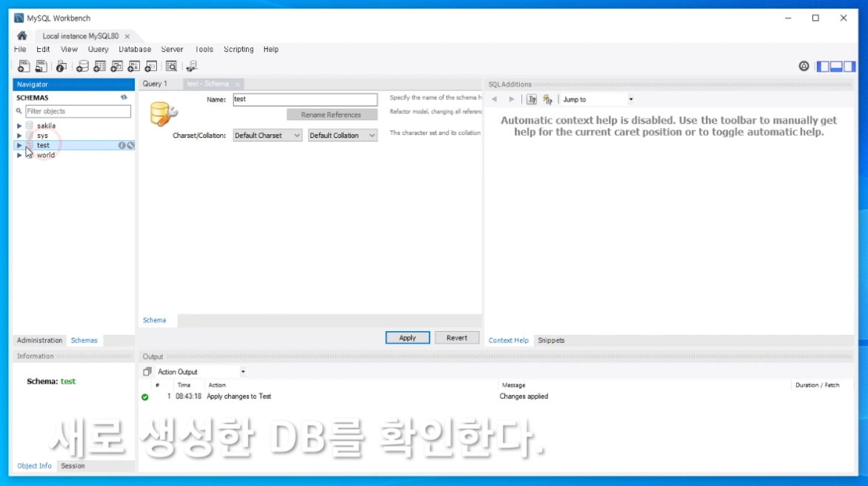Create a new SQL tab icon
Viewport: 868px width, 486px height.
click(23, 67)
